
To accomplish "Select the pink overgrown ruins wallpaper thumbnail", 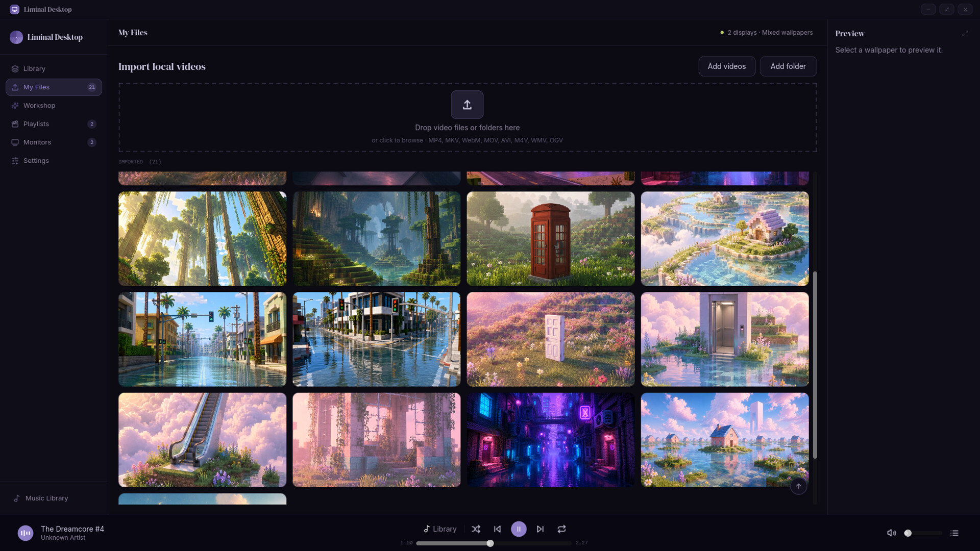I will (x=376, y=440).
